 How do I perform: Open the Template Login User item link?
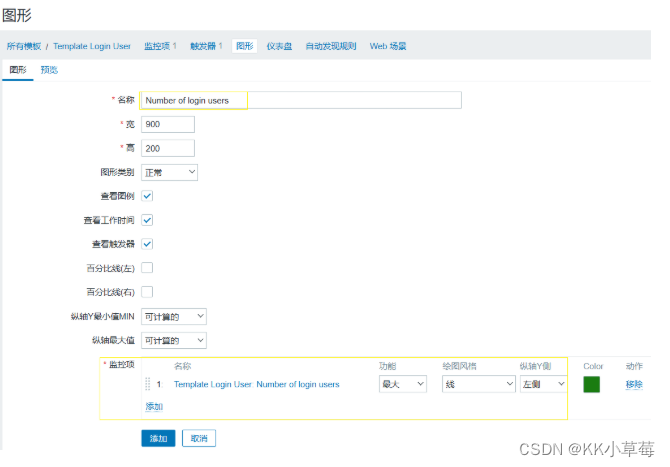256,384
